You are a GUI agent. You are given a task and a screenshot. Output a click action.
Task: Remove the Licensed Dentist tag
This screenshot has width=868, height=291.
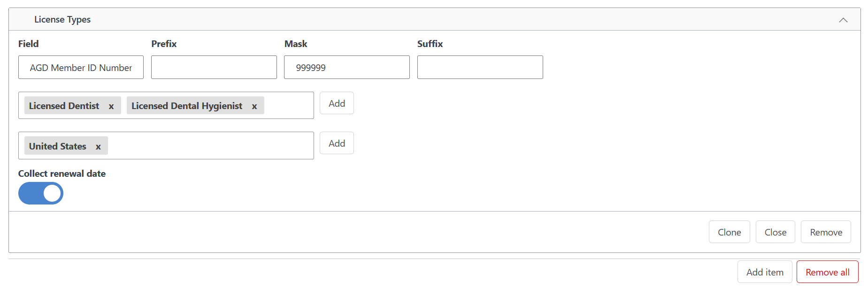pyautogui.click(x=111, y=106)
